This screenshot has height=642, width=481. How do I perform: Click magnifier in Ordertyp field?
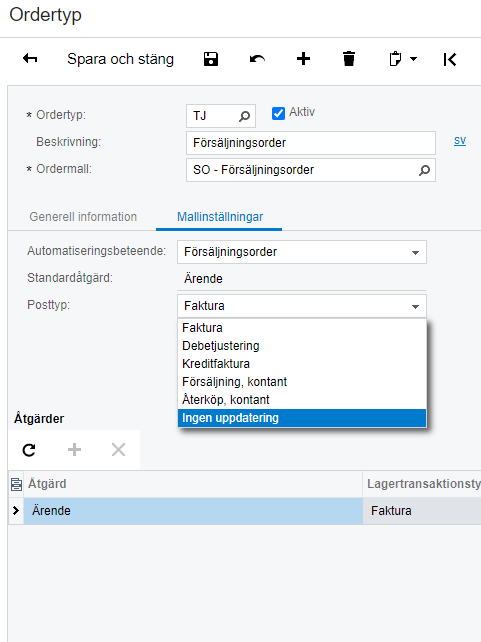point(244,116)
